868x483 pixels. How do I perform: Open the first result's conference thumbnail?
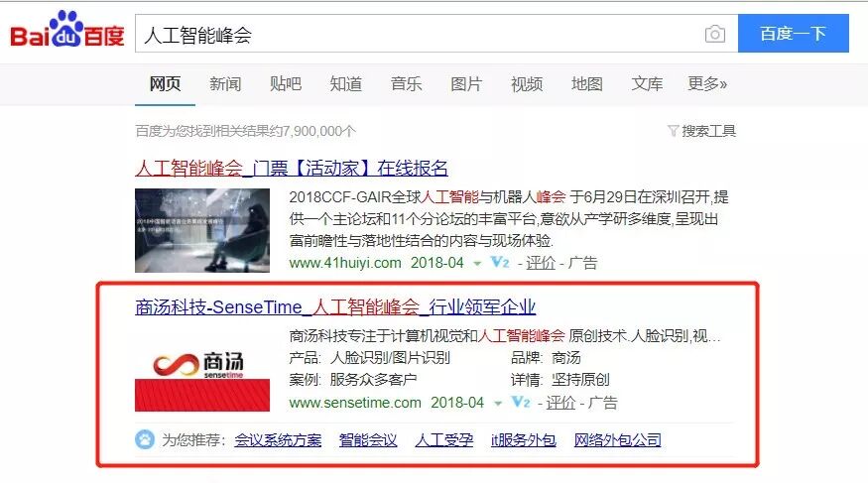(x=202, y=230)
